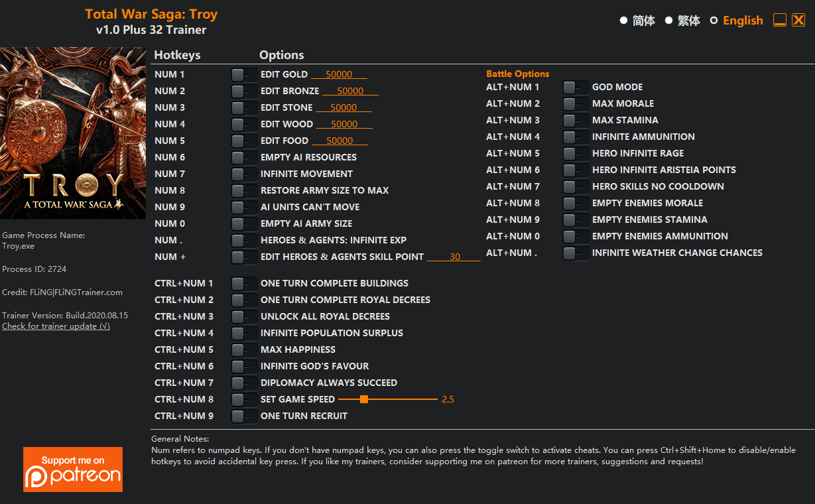Enable INFINITE POPULATION SURPLUS switch
The image size is (815, 504).
(244, 334)
